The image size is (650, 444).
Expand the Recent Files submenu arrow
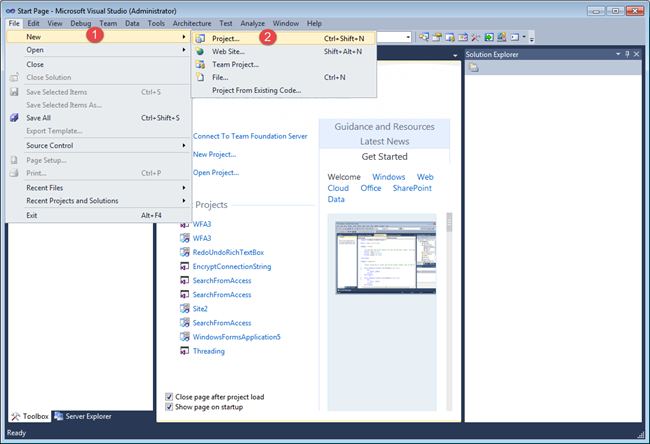click(184, 188)
